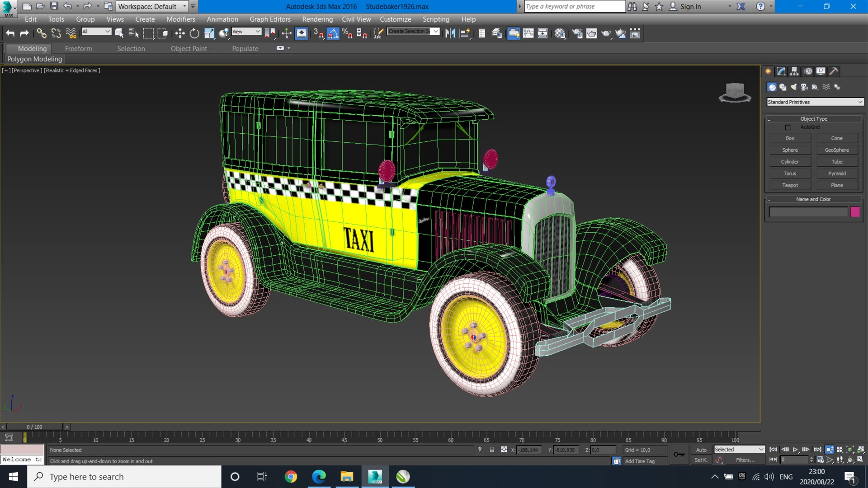Open the Object Paint ribbon tab
Screen dimensions: 868x488
[x=189, y=49]
